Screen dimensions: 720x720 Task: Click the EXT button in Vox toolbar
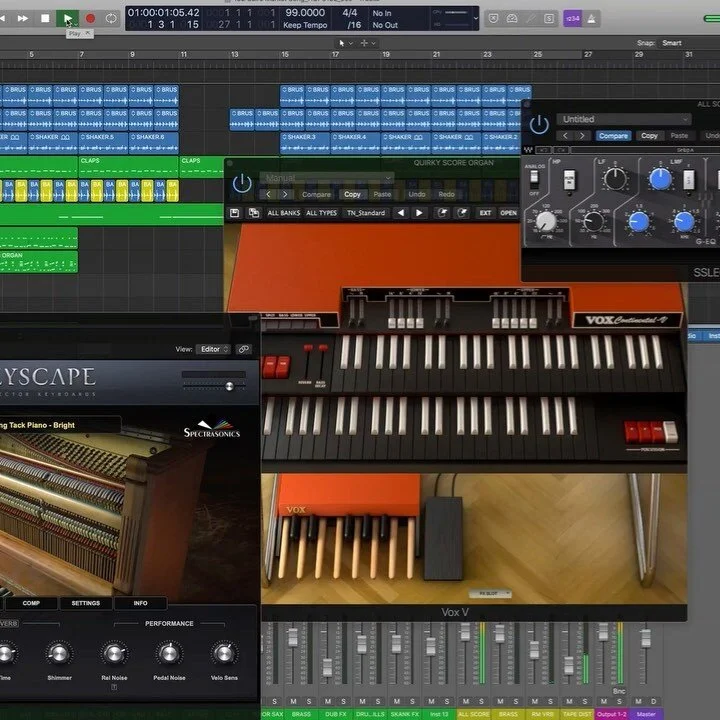point(485,213)
